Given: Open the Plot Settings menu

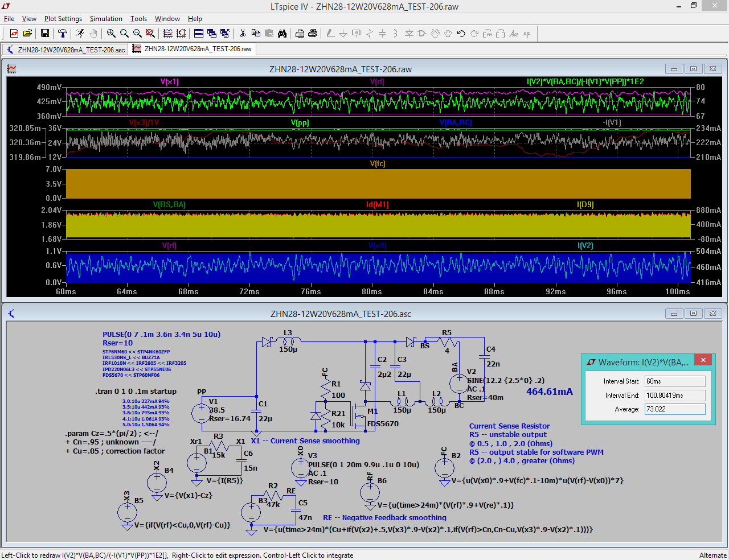Looking at the screenshot, I should 63,19.
